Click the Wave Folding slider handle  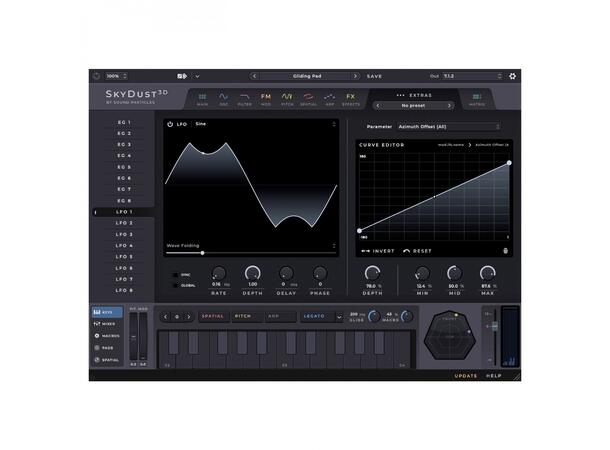point(202,253)
